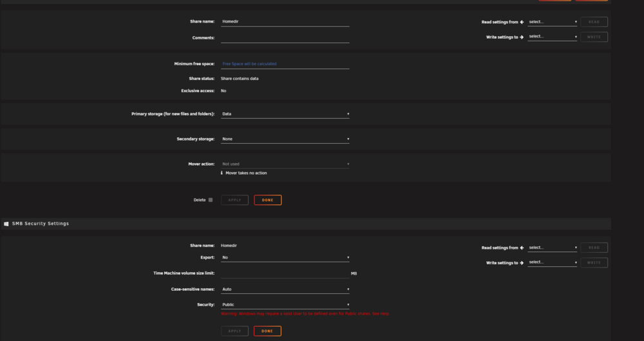Click right arrow icon in SMB Write settings to
This screenshot has height=341, width=644.
522,263
